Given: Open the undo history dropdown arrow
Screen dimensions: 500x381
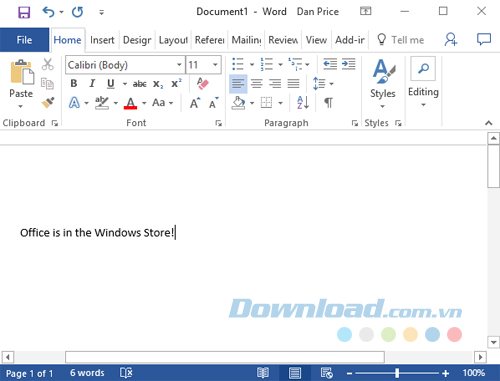Looking at the screenshot, I should point(61,12).
